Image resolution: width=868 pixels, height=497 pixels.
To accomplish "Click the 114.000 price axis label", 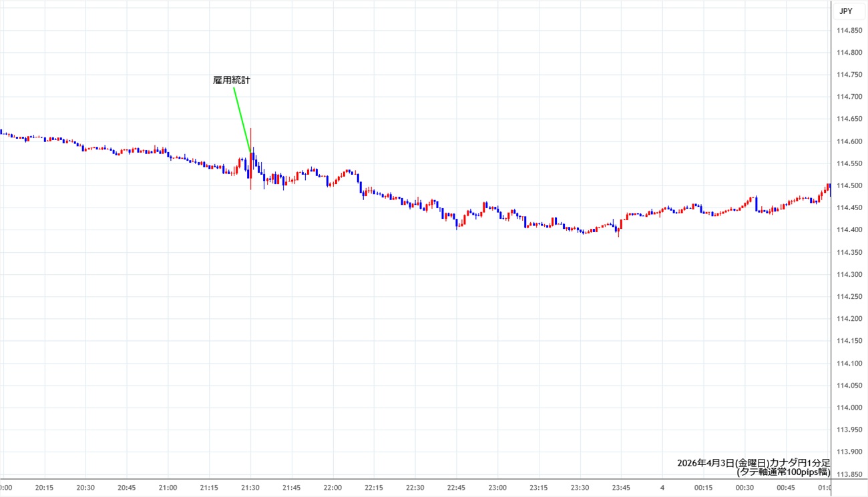I will pos(848,408).
